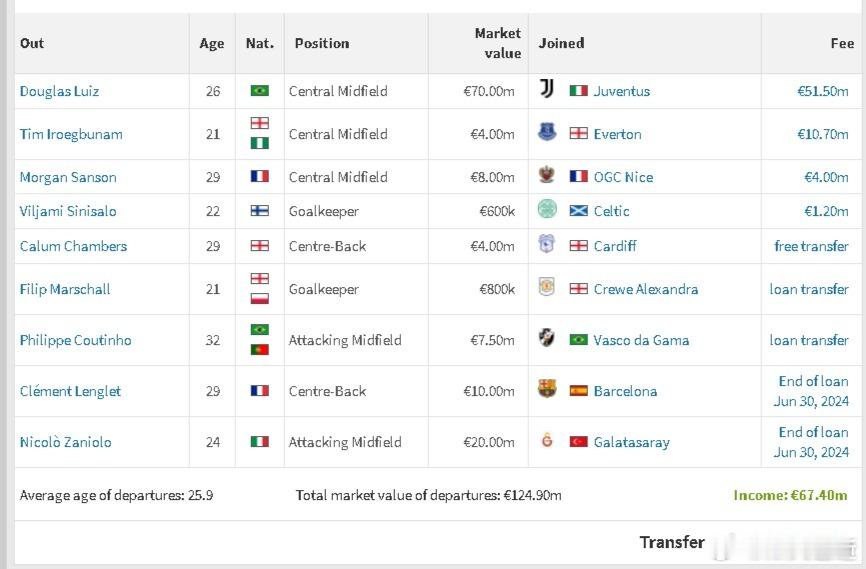Open the €51.50m fee link
866x569 pixels.
click(822, 91)
